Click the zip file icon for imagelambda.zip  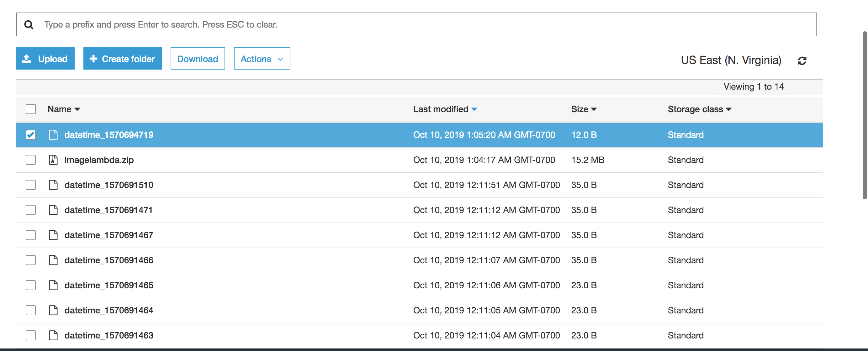pos(53,160)
